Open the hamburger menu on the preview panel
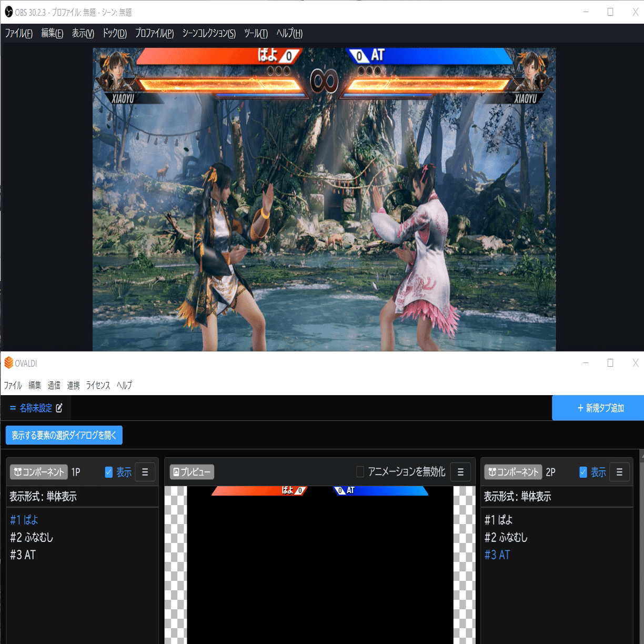 point(461,472)
